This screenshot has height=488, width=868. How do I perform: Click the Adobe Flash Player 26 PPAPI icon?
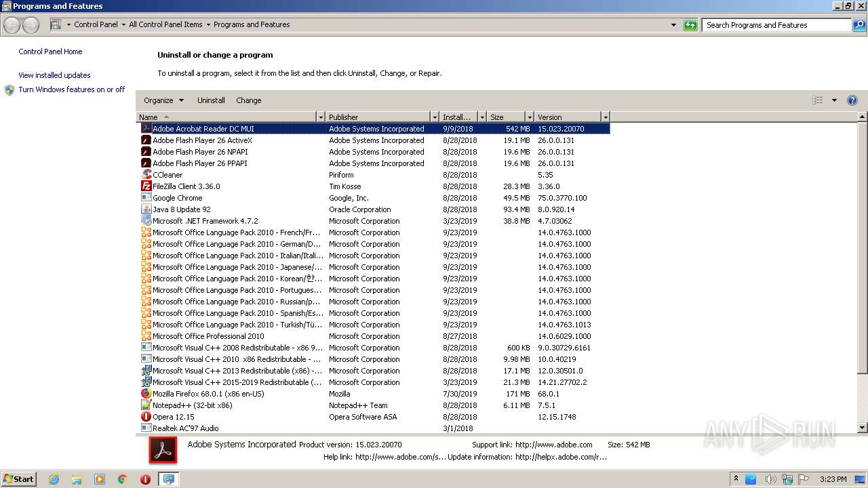pyautogui.click(x=146, y=163)
